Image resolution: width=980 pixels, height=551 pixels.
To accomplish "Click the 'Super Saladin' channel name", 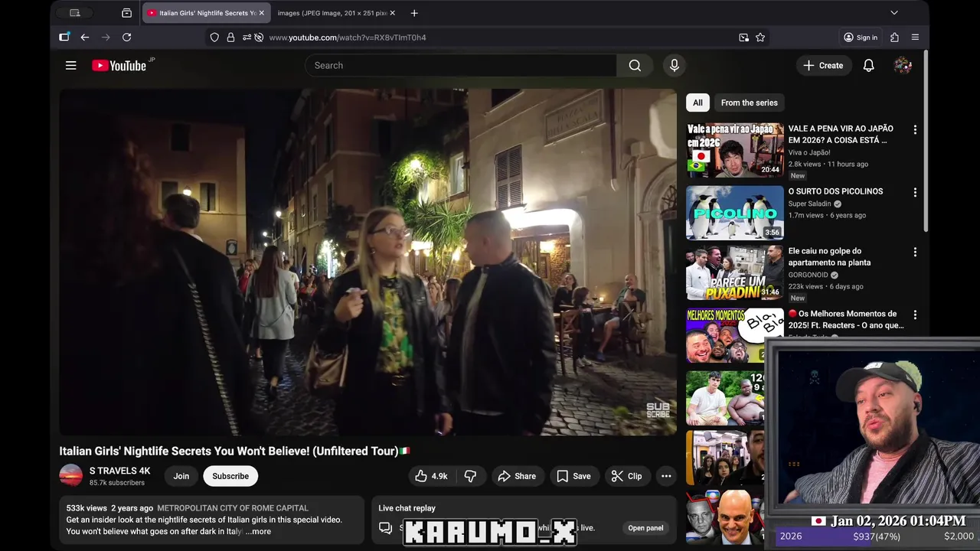I will tap(810, 204).
